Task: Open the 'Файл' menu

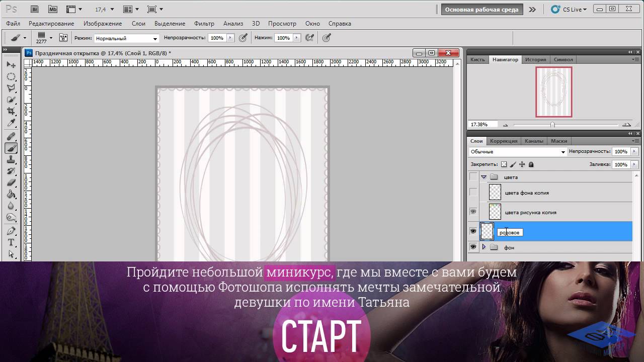Action: point(13,24)
